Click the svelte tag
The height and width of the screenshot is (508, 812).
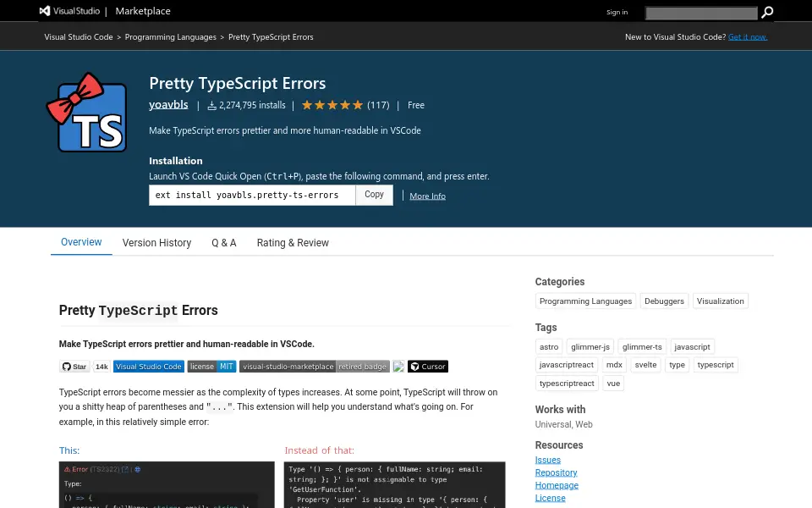[x=645, y=365]
